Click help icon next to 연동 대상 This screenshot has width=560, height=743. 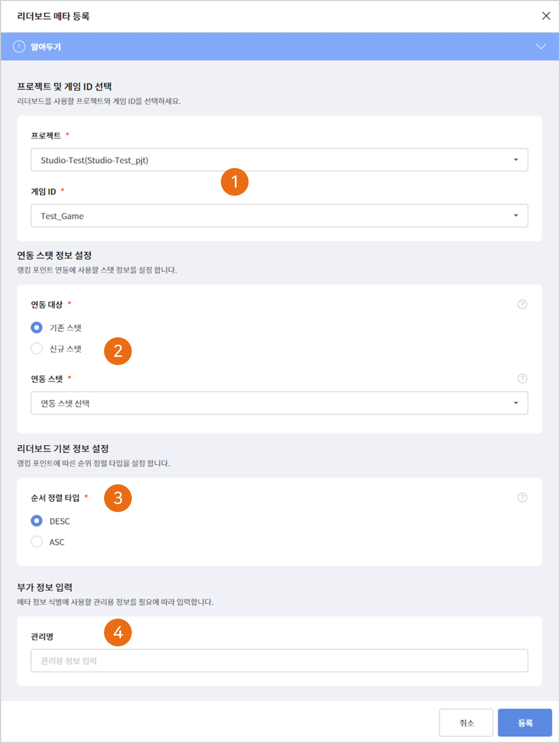(x=522, y=304)
